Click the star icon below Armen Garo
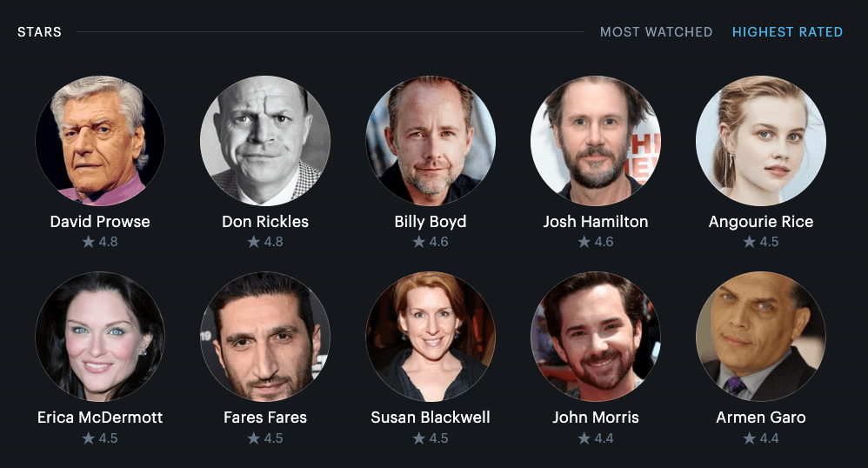This screenshot has height=468, width=868. tap(750, 438)
